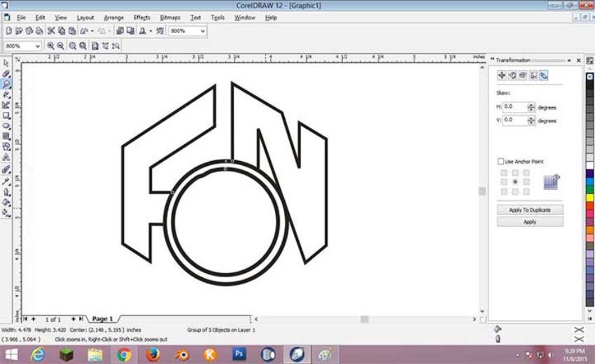Viewport: 595px width, 364px height.
Task: Open the Bitmaps menu
Action: [170, 17]
